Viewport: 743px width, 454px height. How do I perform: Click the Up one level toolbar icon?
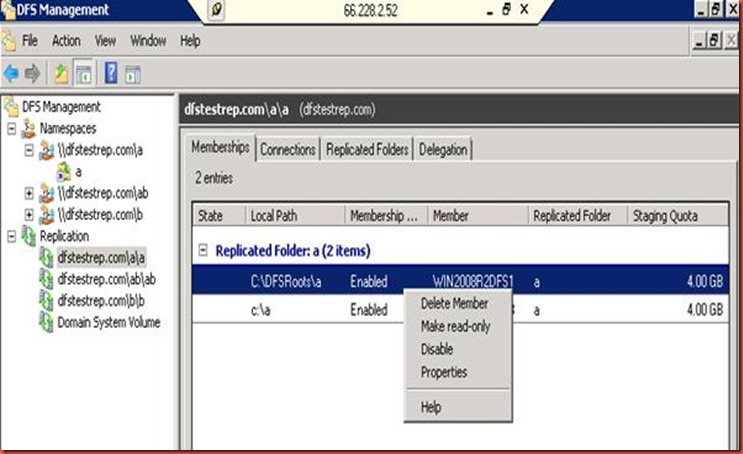[x=61, y=74]
